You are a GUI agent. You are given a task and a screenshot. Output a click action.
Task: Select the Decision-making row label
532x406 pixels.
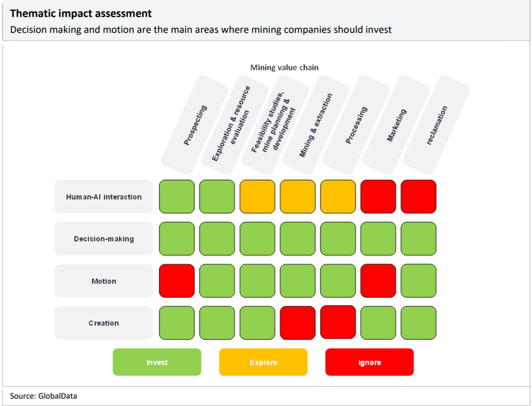pyautogui.click(x=104, y=239)
